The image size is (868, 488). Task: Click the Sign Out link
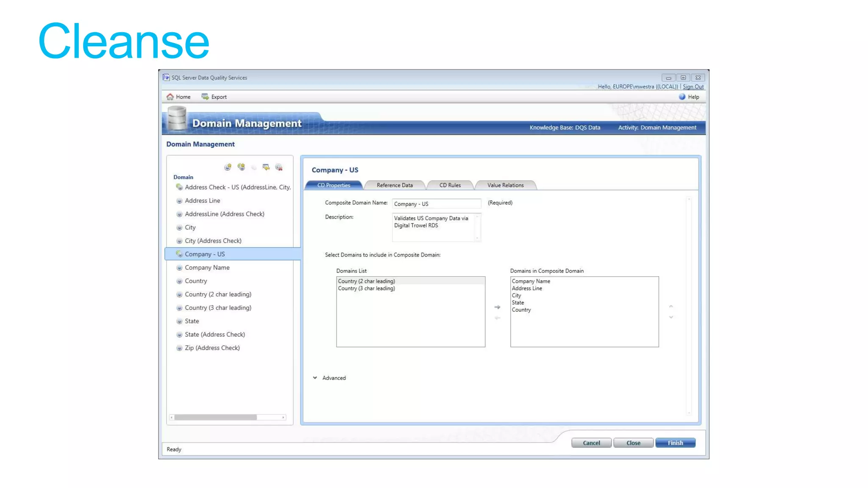tap(693, 86)
